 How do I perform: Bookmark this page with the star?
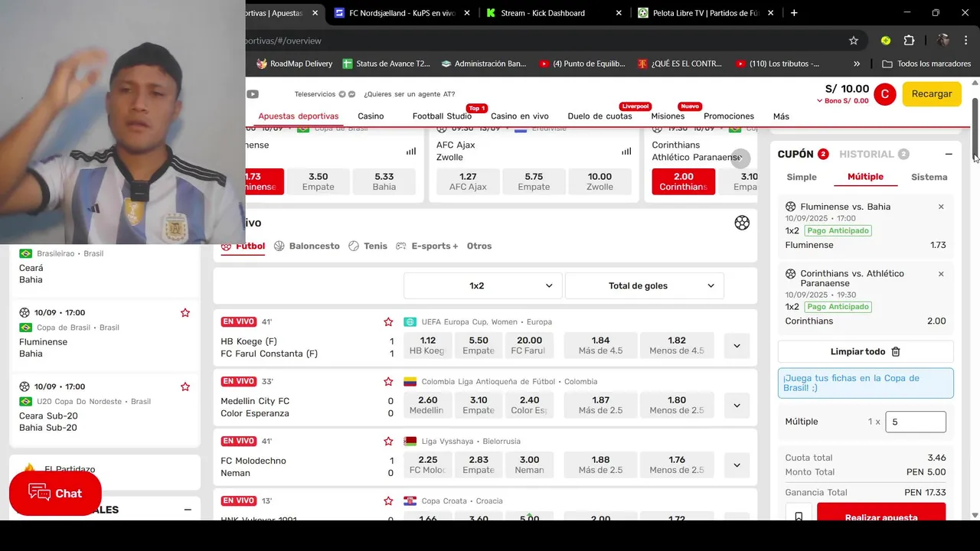tap(854, 41)
